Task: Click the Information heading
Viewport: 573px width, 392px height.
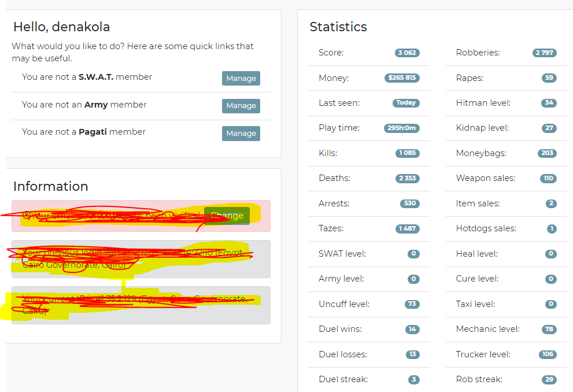Action: tap(50, 186)
